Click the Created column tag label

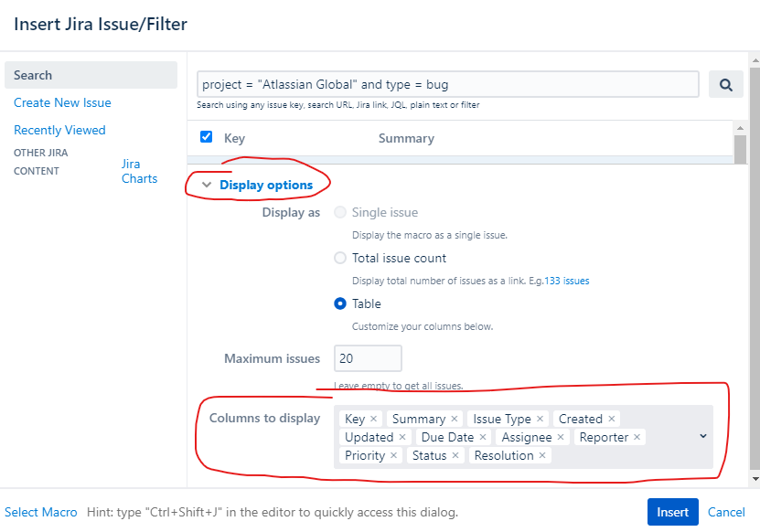(x=580, y=419)
